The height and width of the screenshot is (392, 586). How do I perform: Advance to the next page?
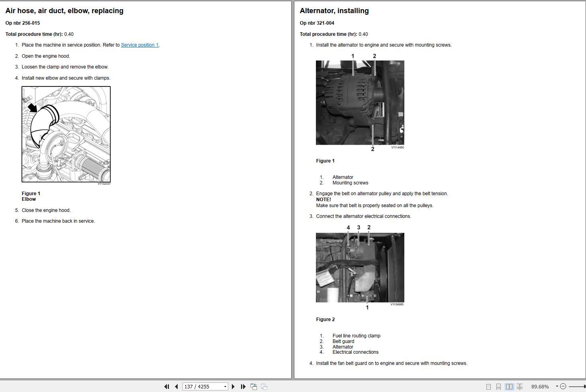(233, 386)
